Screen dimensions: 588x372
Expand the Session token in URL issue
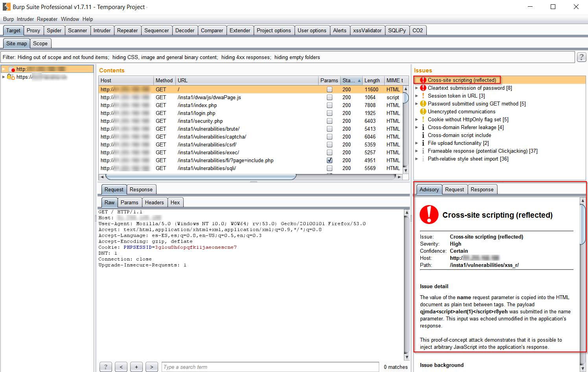coord(417,96)
